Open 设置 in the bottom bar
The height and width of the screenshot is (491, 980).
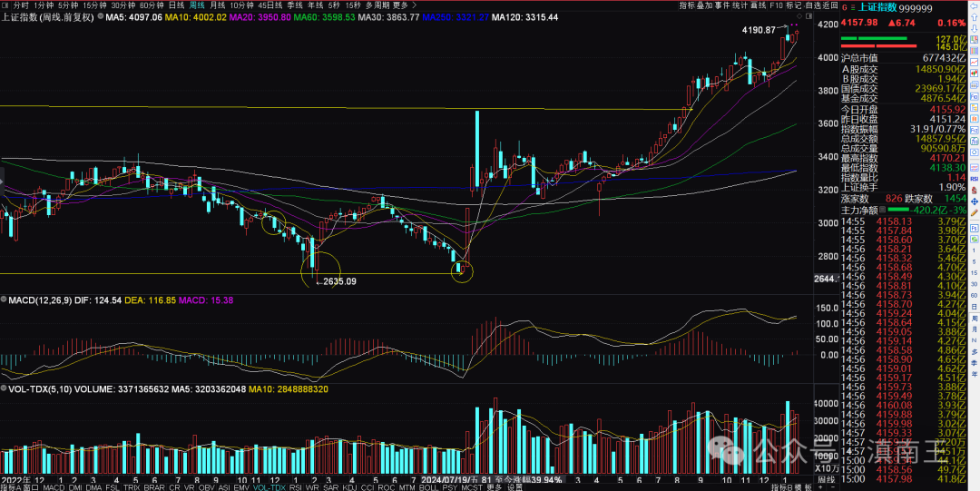(514, 487)
